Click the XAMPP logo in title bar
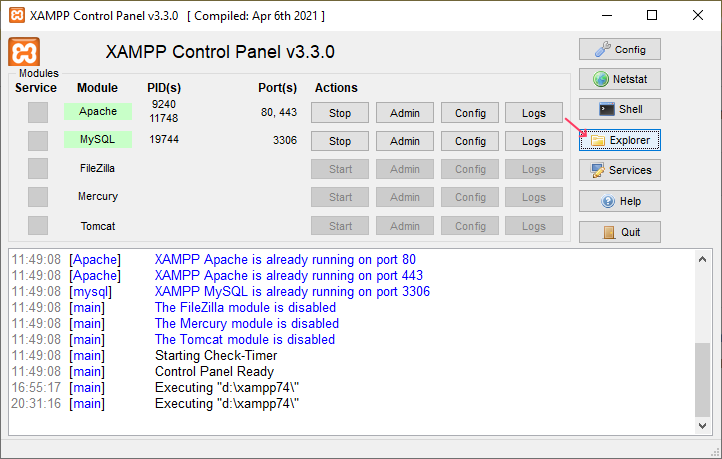722x459 pixels. point(17,15)
